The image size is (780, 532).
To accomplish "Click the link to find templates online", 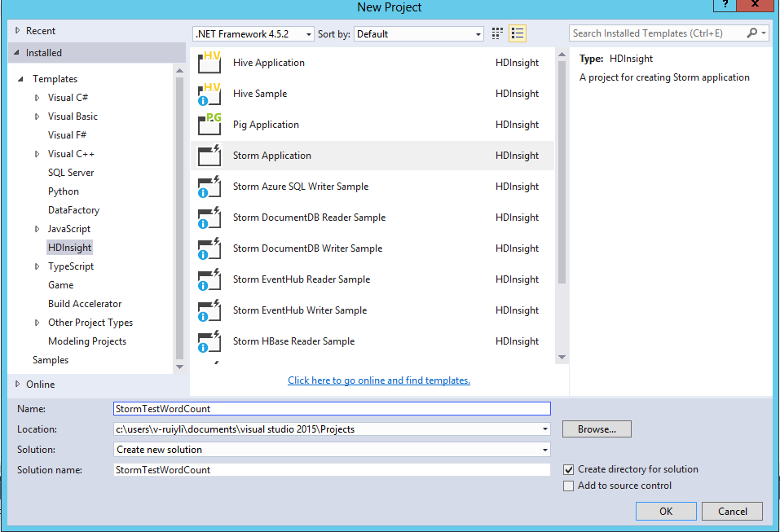I will tap(379, 380).
